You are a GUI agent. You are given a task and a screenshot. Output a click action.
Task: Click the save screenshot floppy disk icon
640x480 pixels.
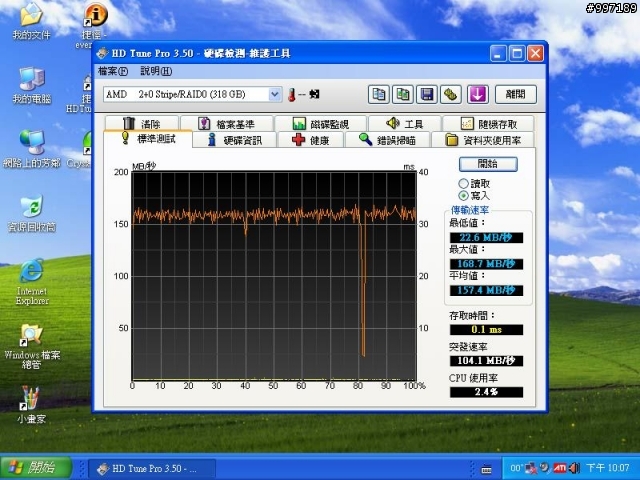427,94
